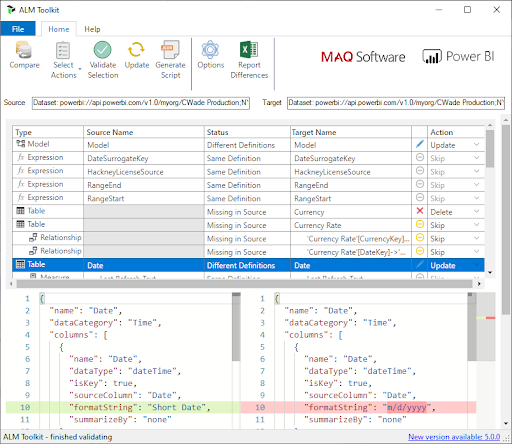The height and width of the screenshot is (444, 512).
Task: Open the new version available 5.0.0 link
Action: coord(454,437)
